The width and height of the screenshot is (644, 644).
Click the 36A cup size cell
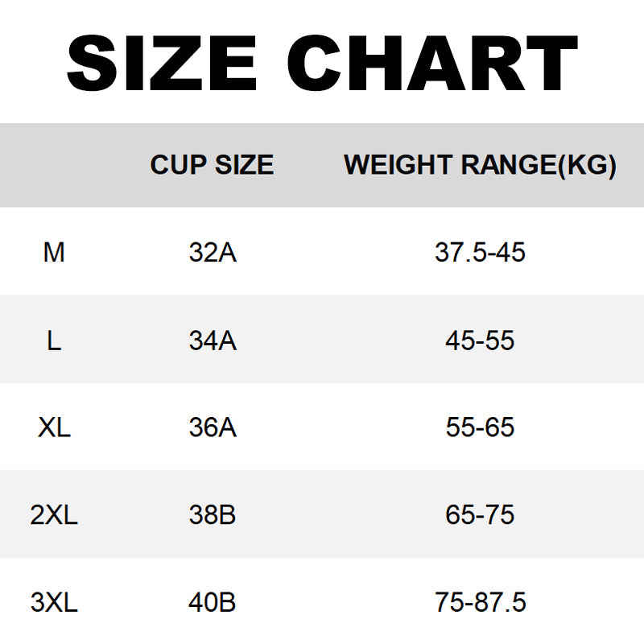(x=213, y=427)
